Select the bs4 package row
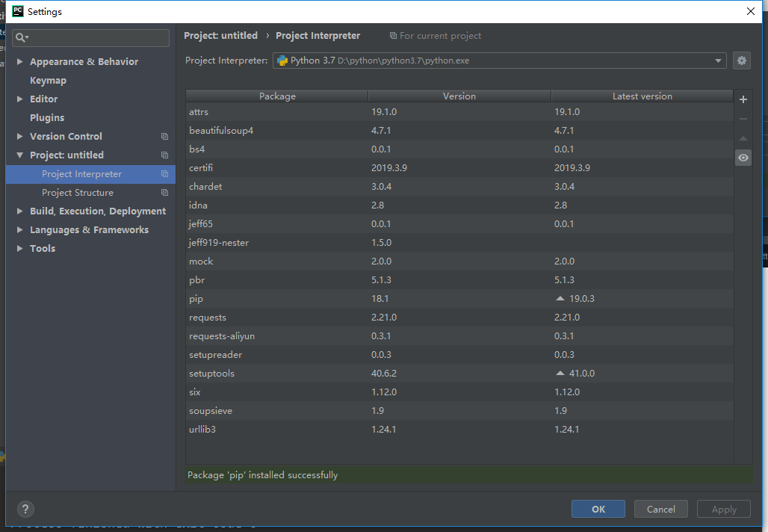This screenshot has height=532, width=768. click(x=459, y=149)
